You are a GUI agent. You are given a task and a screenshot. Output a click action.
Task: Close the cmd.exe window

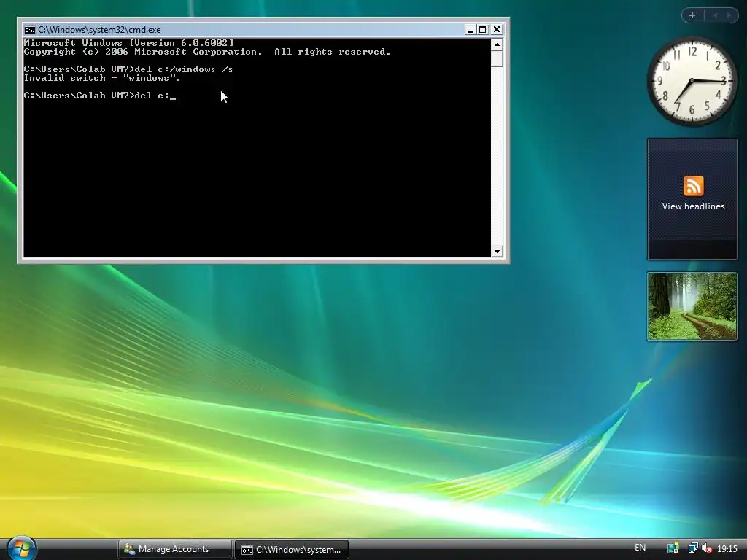coord(496,29)
